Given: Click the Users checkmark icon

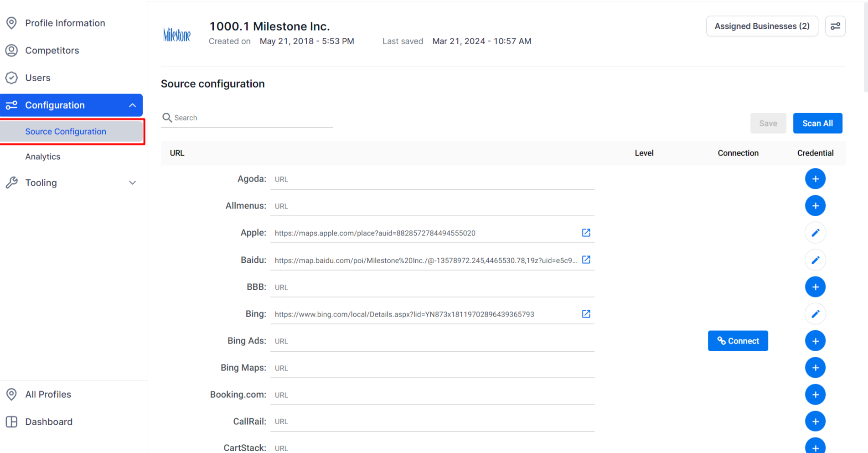Looking at the screenshot, I should [x=11, y=78].
